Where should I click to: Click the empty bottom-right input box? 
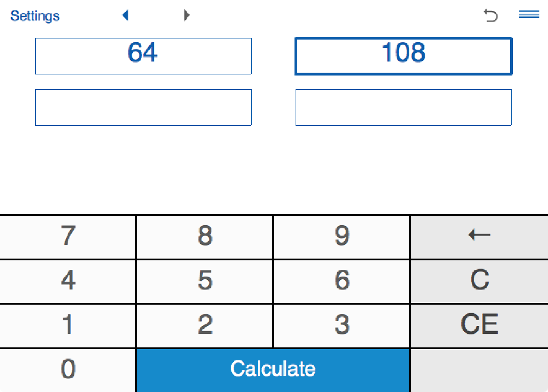[x=403, y=107]
